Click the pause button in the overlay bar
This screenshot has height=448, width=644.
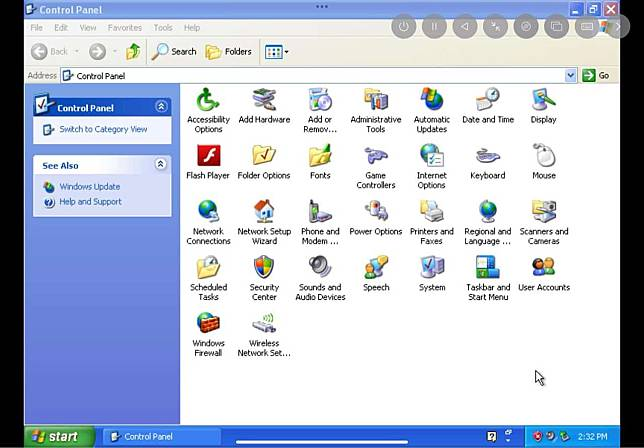[434, 27]
